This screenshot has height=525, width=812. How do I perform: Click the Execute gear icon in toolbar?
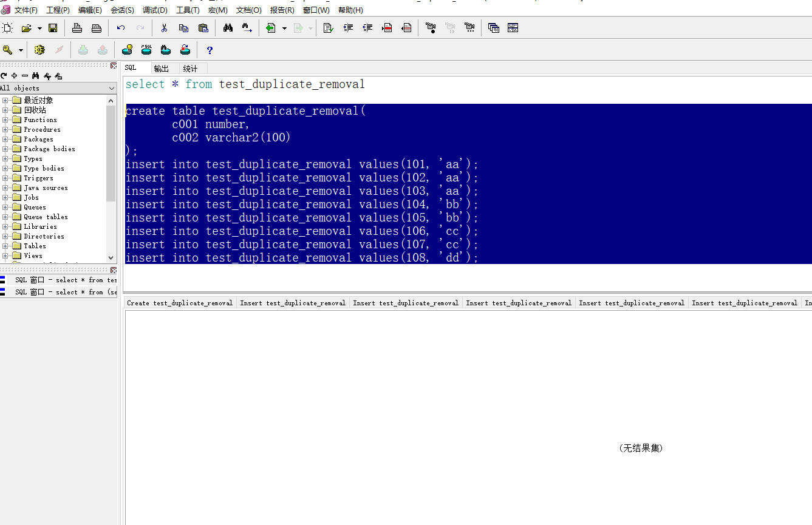click(39, 50)
